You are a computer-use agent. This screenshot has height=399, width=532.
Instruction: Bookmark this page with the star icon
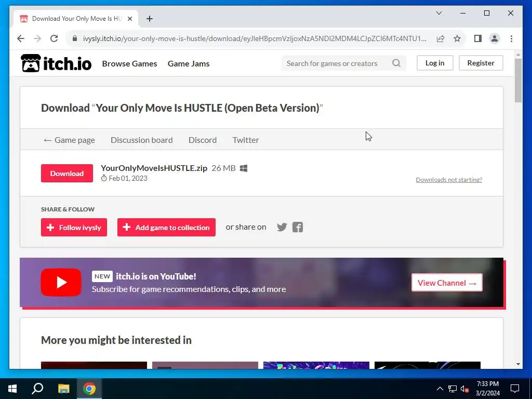[x=457, y=38]
